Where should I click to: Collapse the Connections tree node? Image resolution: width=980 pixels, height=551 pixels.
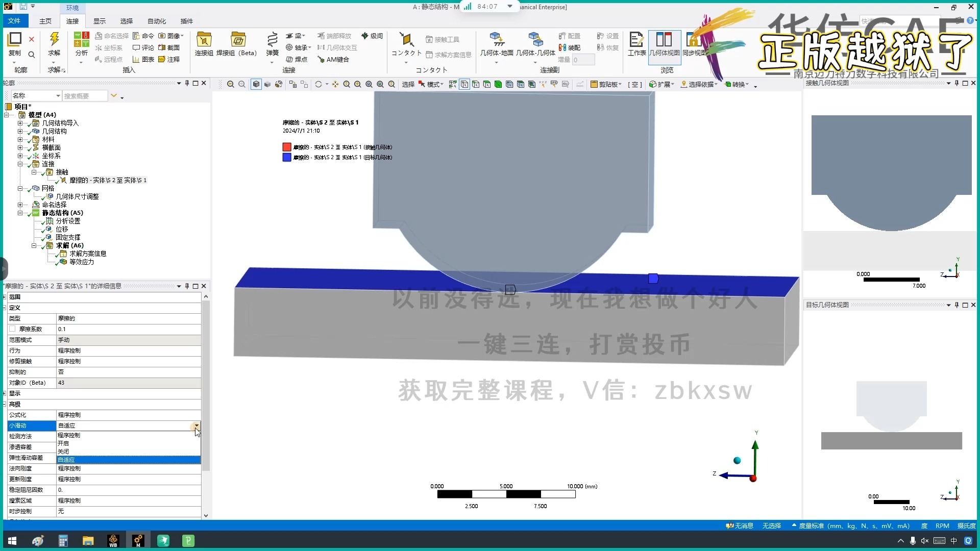click(20, 164)
